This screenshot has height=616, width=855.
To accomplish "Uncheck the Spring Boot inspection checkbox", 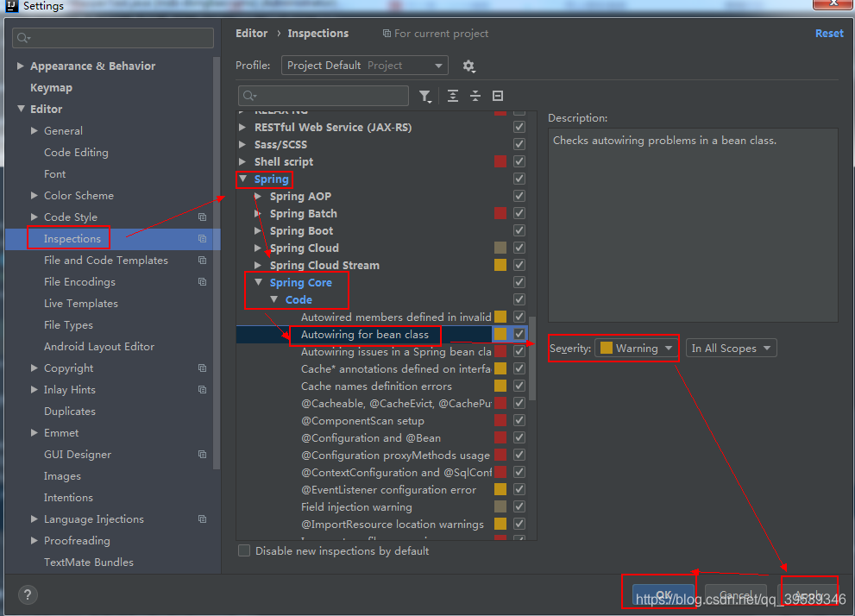I will point(519,230).
